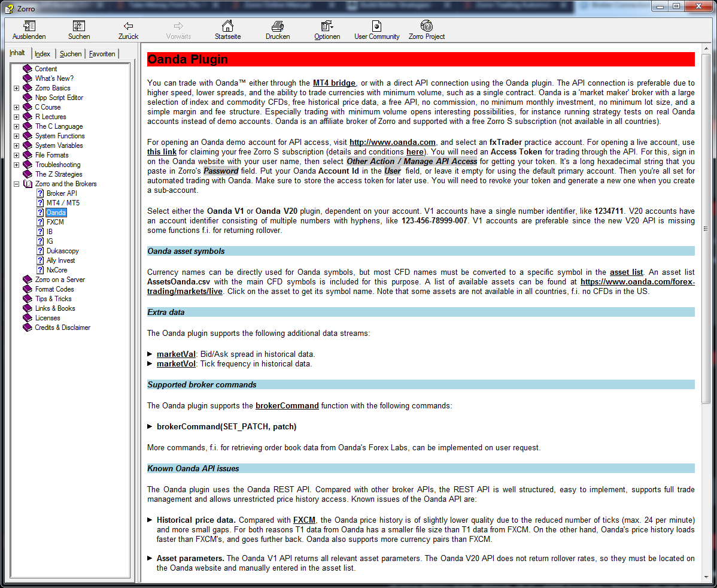Open the http://www.oanda.com link

[393, 143]
